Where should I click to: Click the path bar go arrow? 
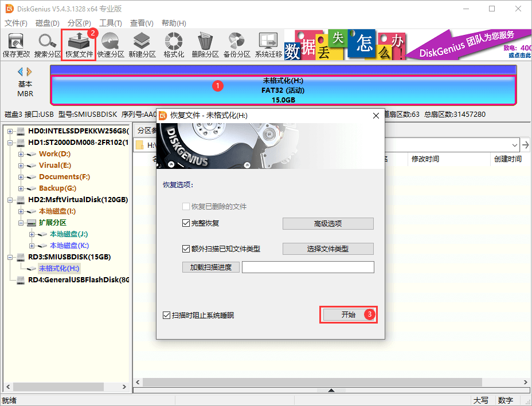click(x=526, y=145)
